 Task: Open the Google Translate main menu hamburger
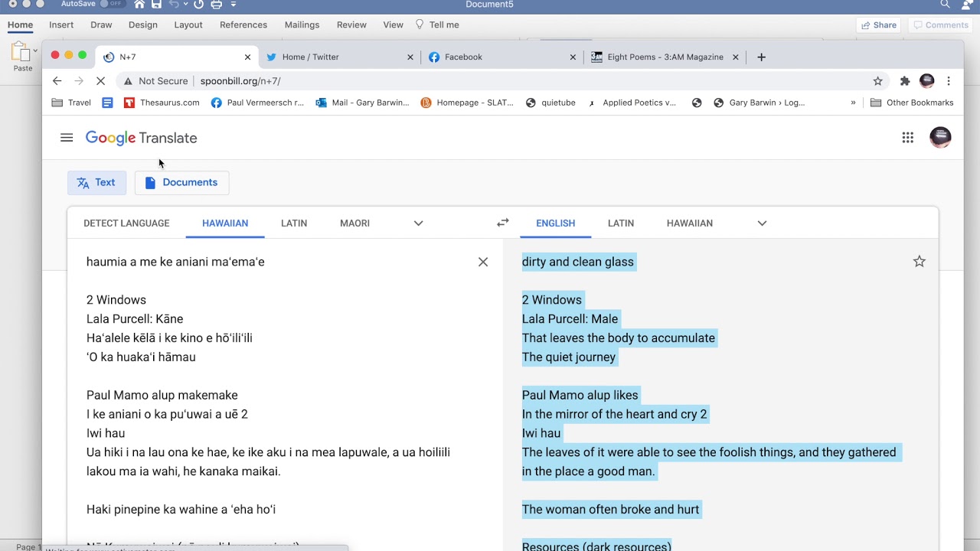(67, 138)
